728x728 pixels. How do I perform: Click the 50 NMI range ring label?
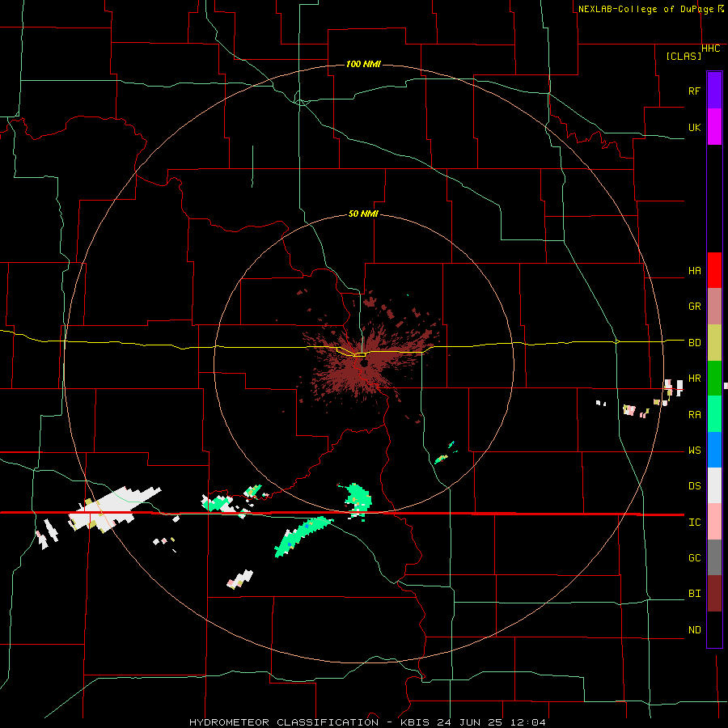[363, 214]
